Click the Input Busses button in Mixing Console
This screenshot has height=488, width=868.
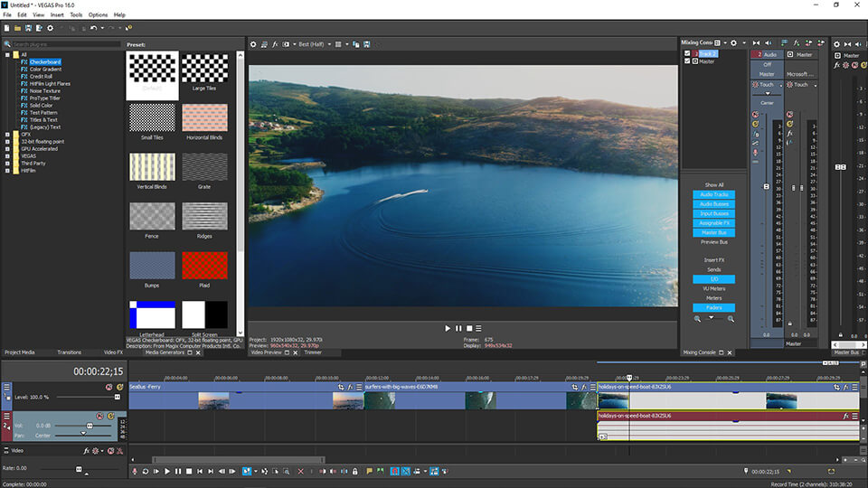pos(713,213)
